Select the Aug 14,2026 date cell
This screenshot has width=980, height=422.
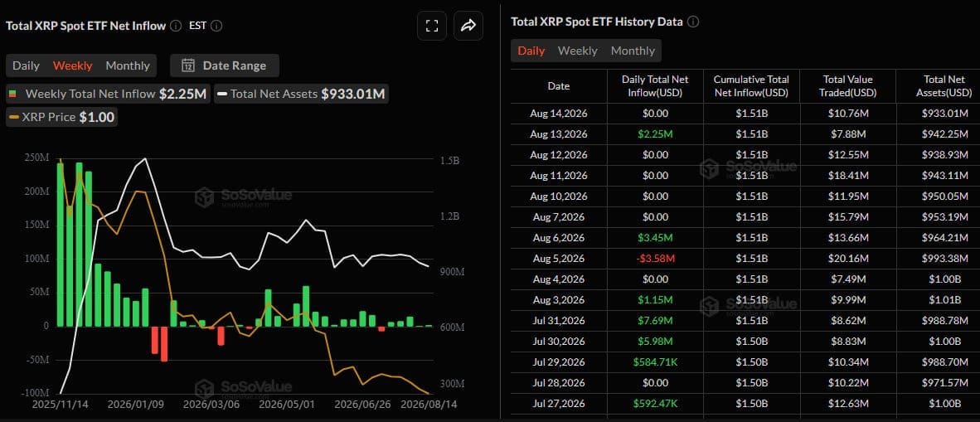click(x=559, y=114)
